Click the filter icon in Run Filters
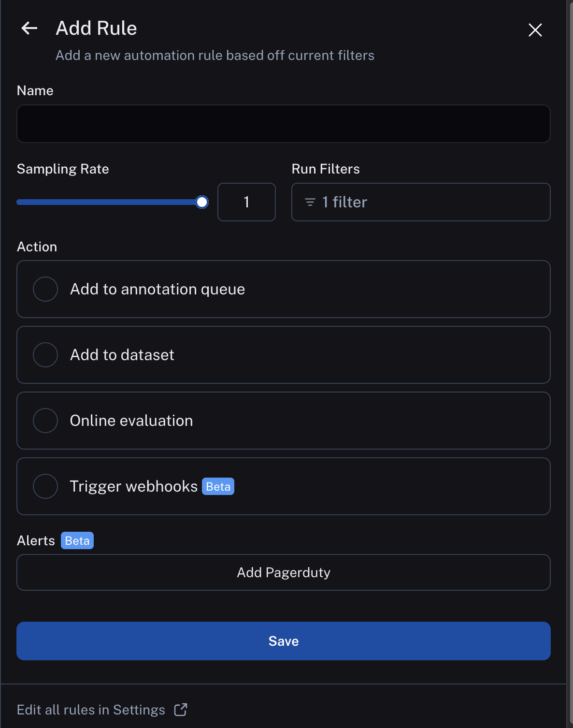 [x=310, y=202]
